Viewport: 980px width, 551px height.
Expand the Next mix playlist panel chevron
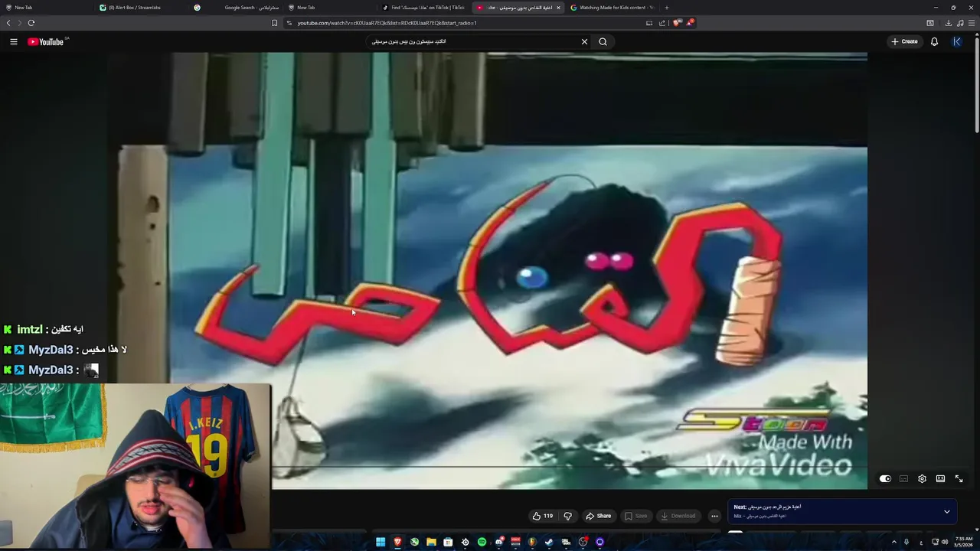coord(946,511)
